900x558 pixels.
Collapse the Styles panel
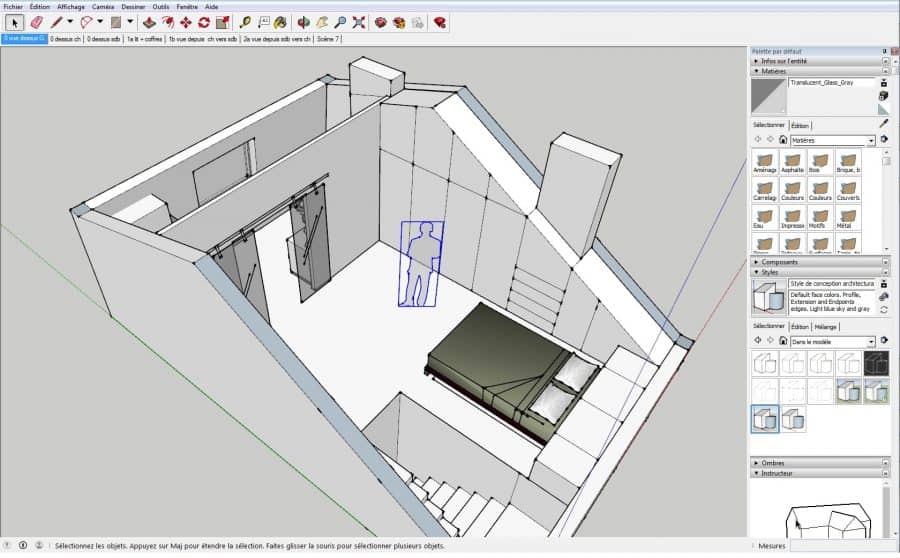click(x=821, y=272)
